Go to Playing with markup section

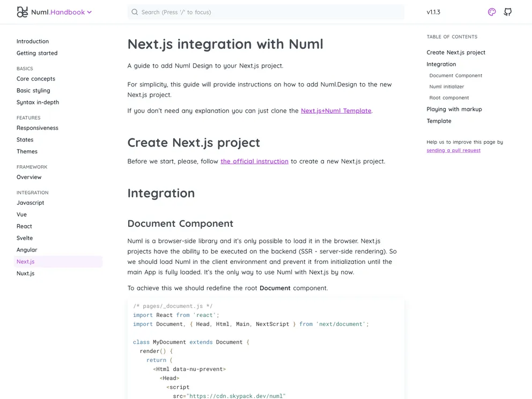pos(454,109)
